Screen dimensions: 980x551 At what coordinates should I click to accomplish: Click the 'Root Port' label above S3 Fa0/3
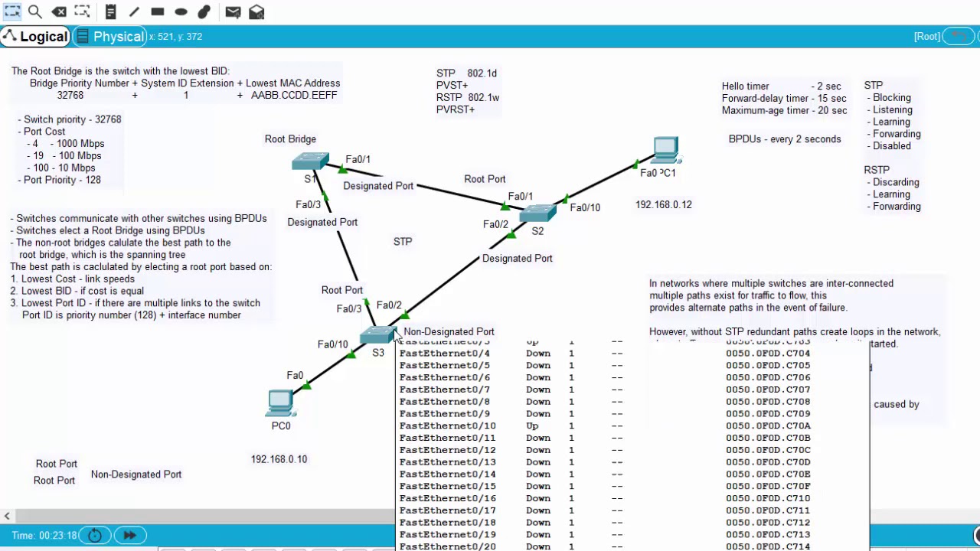(342, 289)
